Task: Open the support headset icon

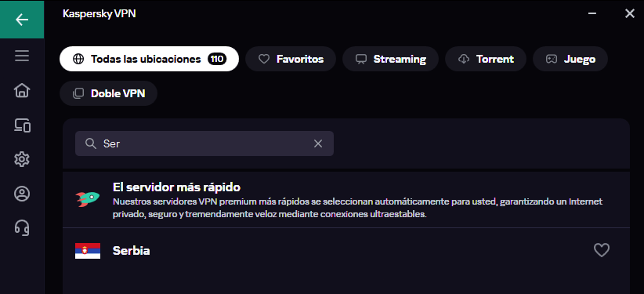Action: [22, 228]
